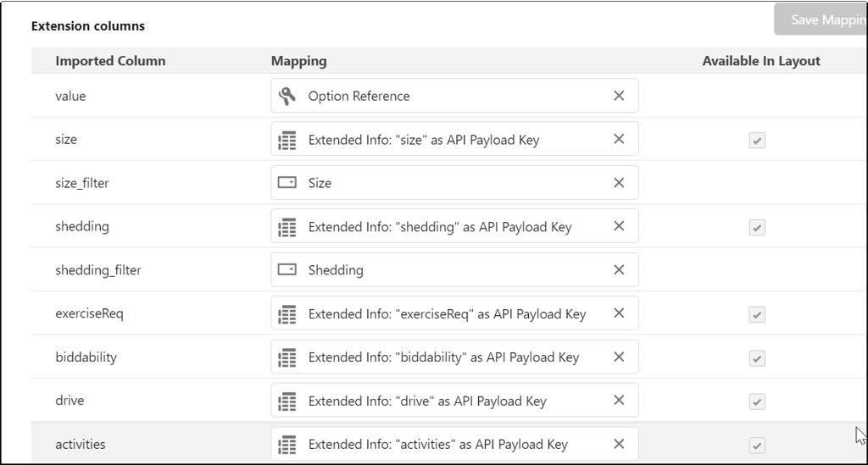
Task: Click the Mapping column header
Action: pyautogui.click(x=299, y=61)
